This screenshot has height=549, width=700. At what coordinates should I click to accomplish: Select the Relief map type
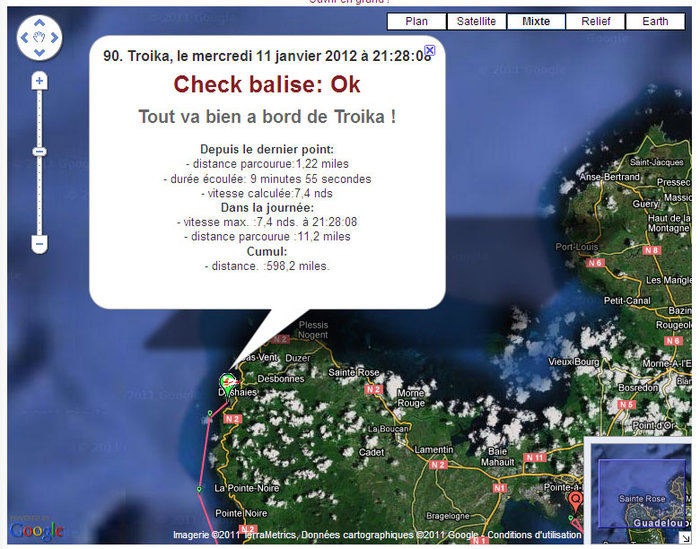(596, 21)
